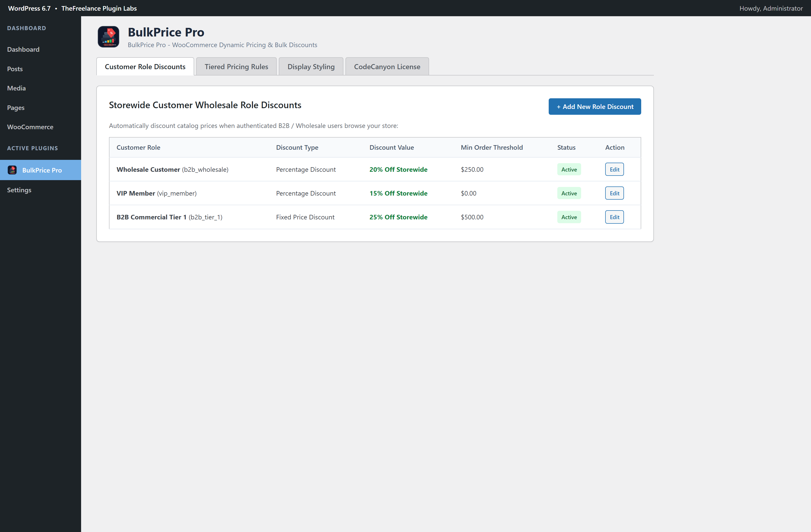Image resolution: width=811 pixels, height=532 pixels.
Task: Click Percentage Discount in the VIP Member row
Action: point(306,193)
